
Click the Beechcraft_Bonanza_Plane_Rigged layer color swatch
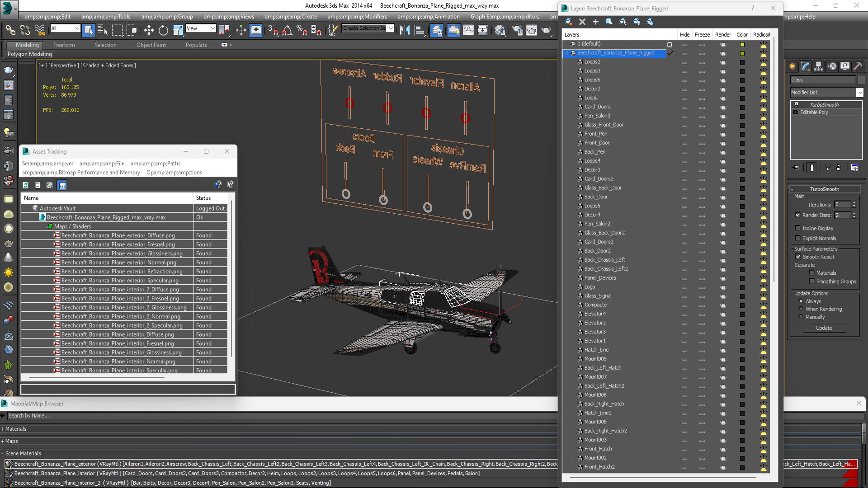742,53
